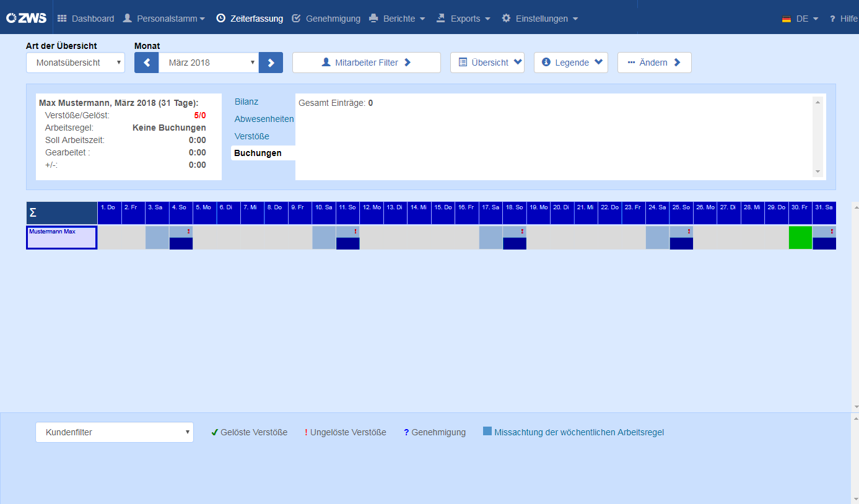Image resolution: width=859 pixels, height=504 pixels.
Task: Open the Einstellungen menu
Action: [539, 19]
